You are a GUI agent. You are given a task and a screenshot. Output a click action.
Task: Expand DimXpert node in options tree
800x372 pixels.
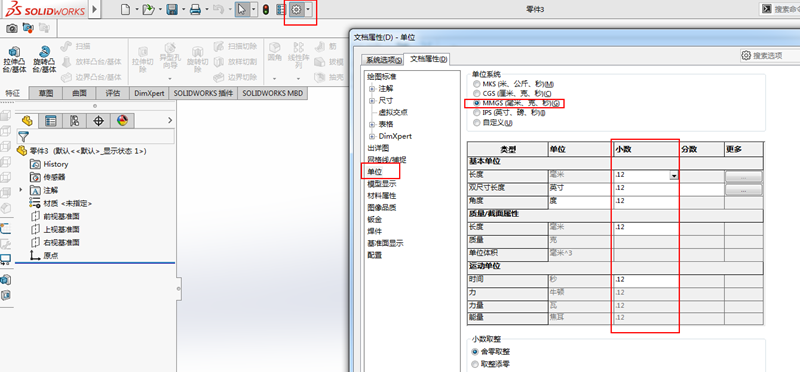tap(372, 137)
